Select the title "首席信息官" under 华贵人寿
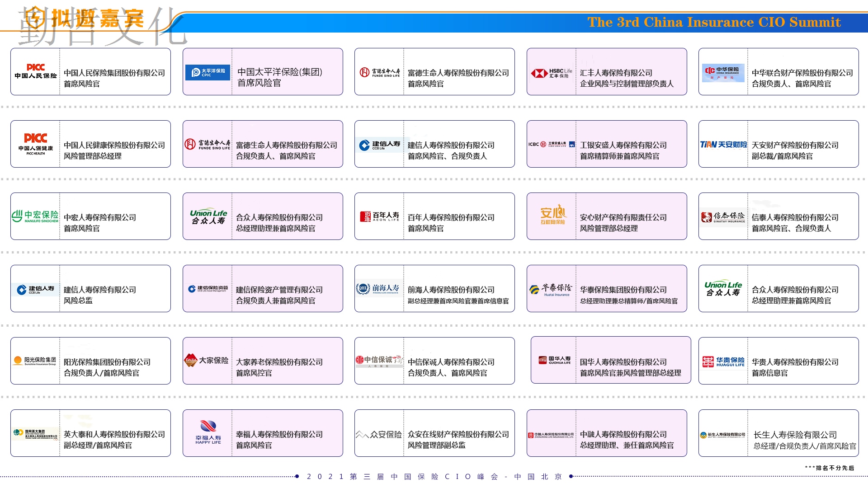This screenshot has height=488, width=868. point(770,373)
